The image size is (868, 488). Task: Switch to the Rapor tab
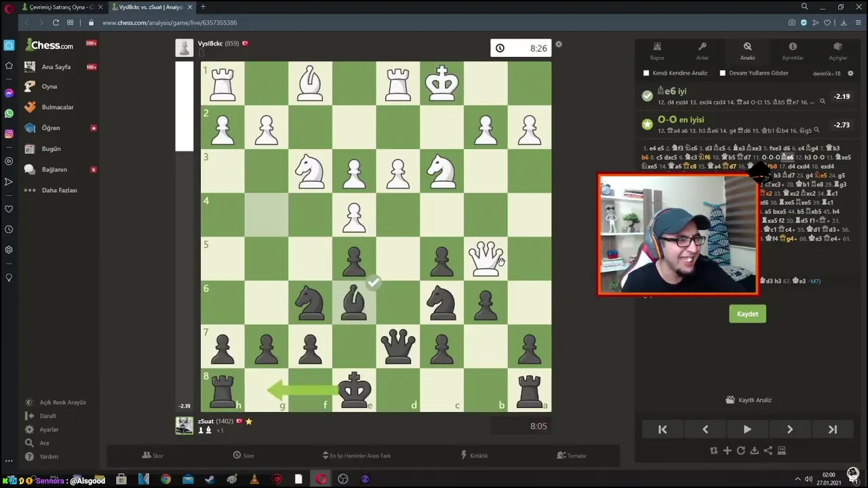point(657,51)
